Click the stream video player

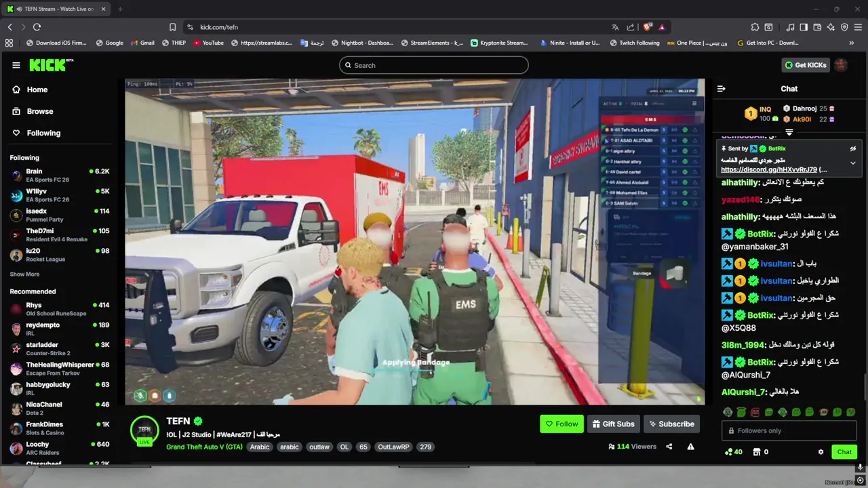click(415, 242)
